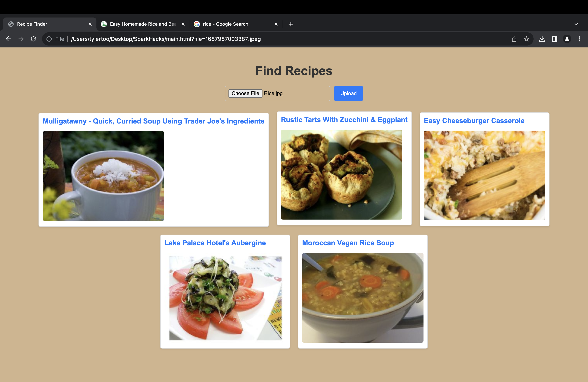Switch to Easy Homemade Rice and Beans tab
Image resolution: width=588 pixels, height=382 pixels.
143,24
